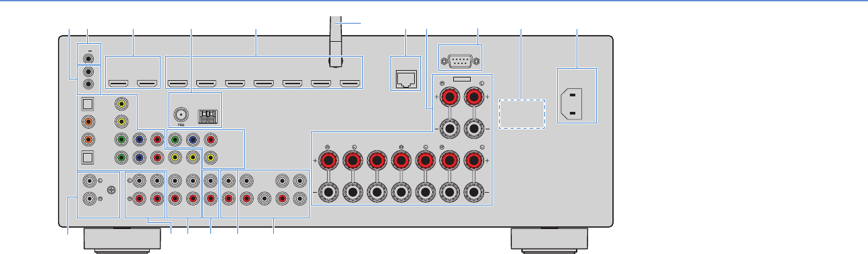
Task: Select the 75Ω FM antenna coaxial jack
Action: [x=181, y=115]
